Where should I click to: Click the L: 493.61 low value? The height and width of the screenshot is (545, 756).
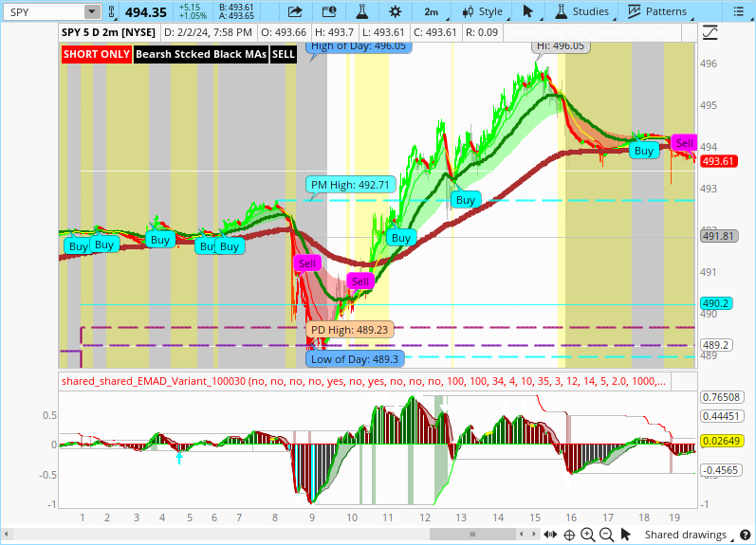pos(383,32)
